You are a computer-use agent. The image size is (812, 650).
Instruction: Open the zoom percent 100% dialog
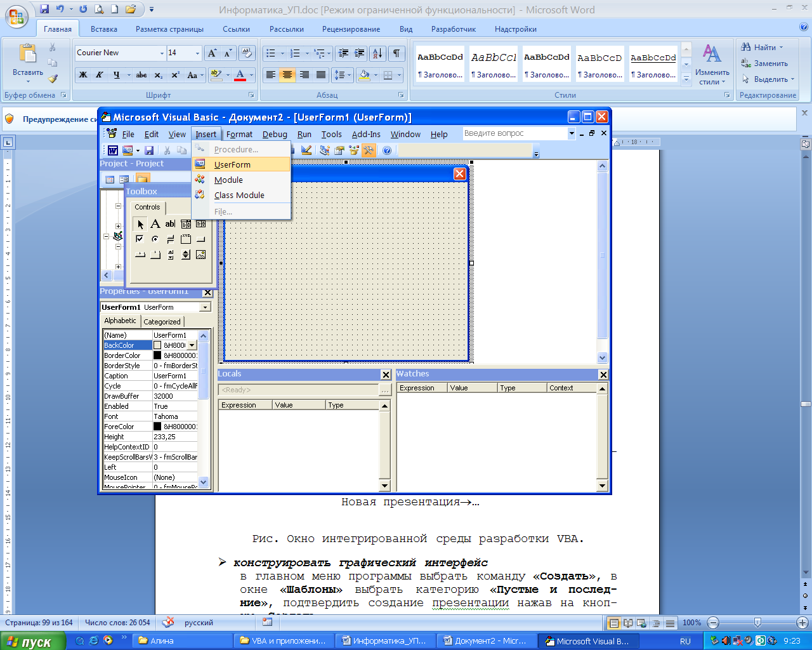pos(691,623)
